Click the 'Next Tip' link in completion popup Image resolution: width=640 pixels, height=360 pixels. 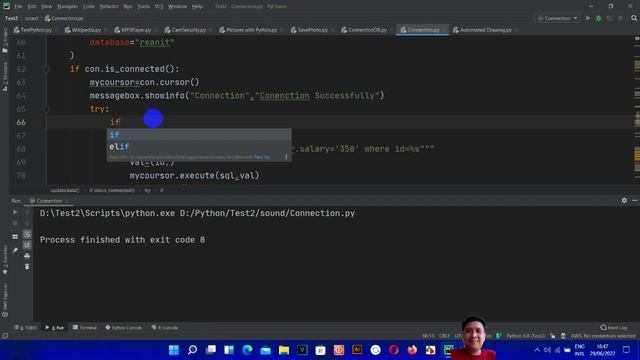[262, 157]
